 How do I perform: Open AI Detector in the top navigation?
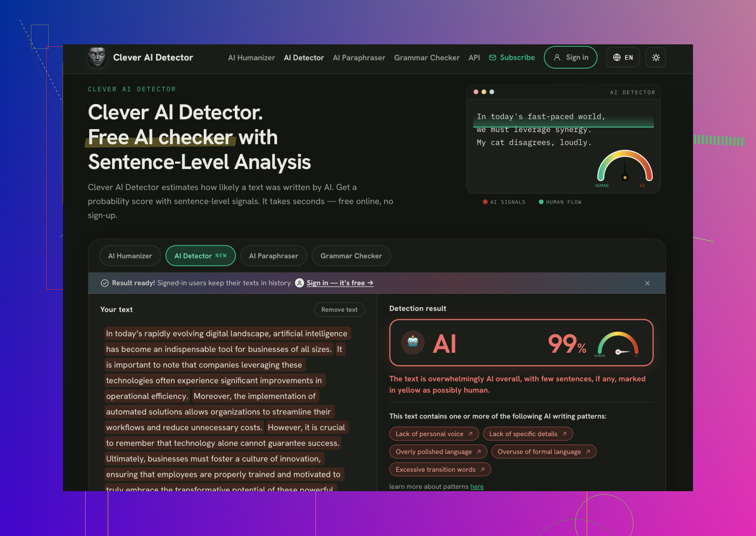(x=304, y=58)
